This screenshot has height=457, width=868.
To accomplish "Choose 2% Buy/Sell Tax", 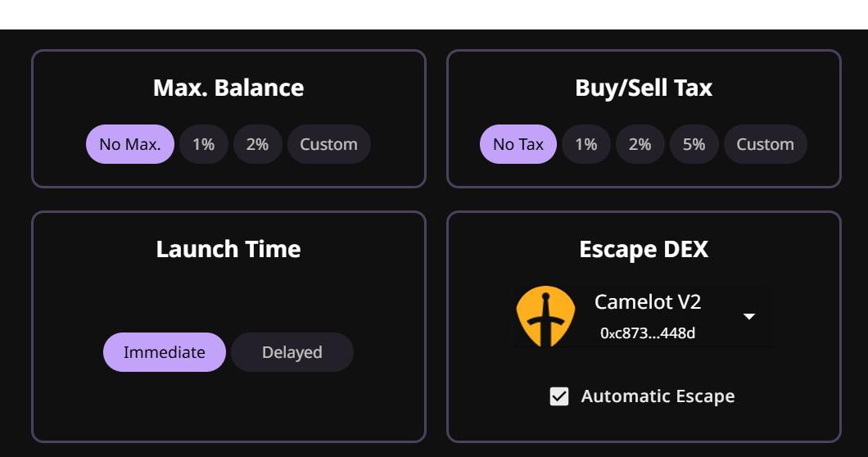I will (640, 144).
